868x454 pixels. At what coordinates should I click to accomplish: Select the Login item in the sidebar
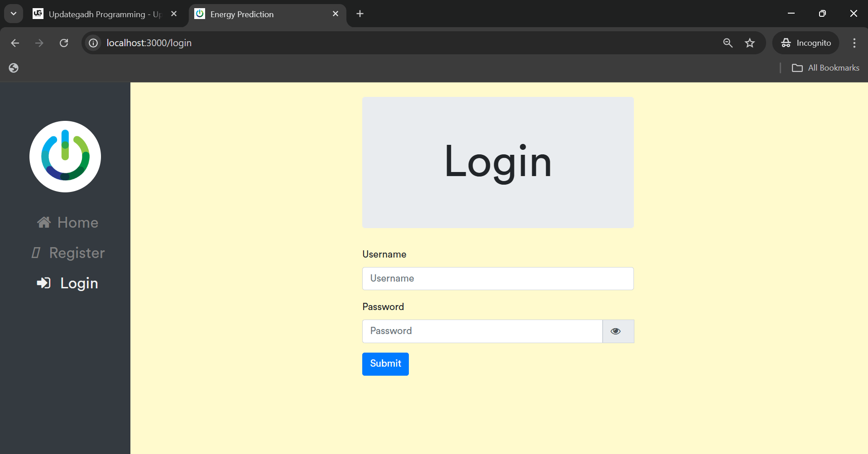click(68, 283)
